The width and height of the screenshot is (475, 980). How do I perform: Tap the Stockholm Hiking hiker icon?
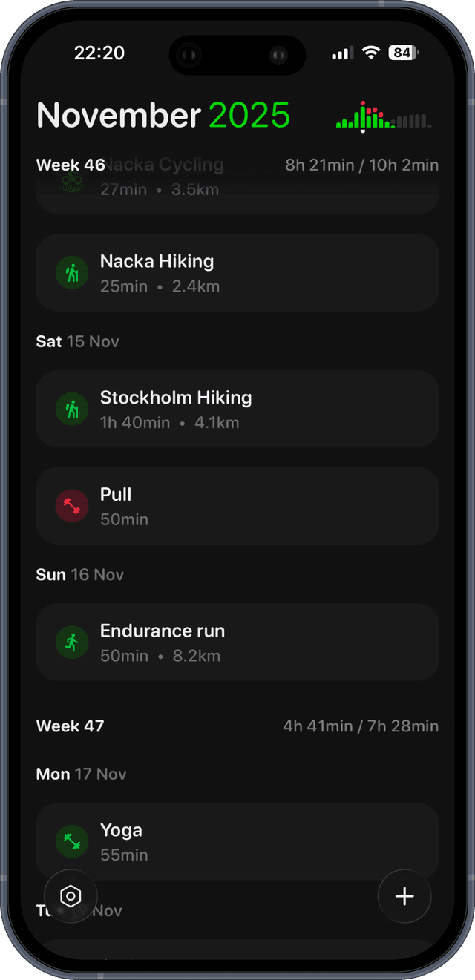coord(72,410)
